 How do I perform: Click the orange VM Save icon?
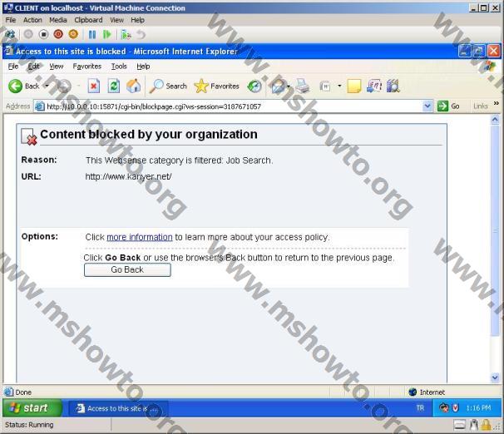pyautogui.click(x=73, y=34)
